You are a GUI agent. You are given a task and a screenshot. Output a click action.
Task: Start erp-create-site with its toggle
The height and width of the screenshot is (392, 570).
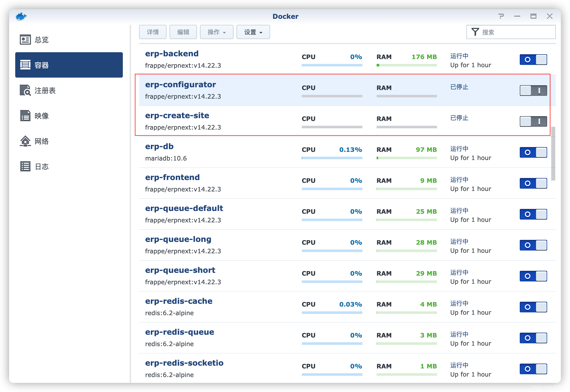[533, 121]
